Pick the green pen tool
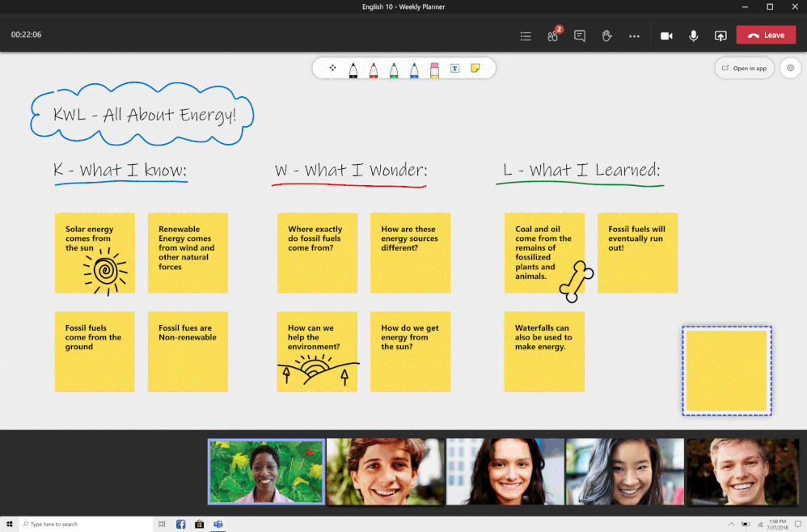807x532 pixels. (394, 69)
